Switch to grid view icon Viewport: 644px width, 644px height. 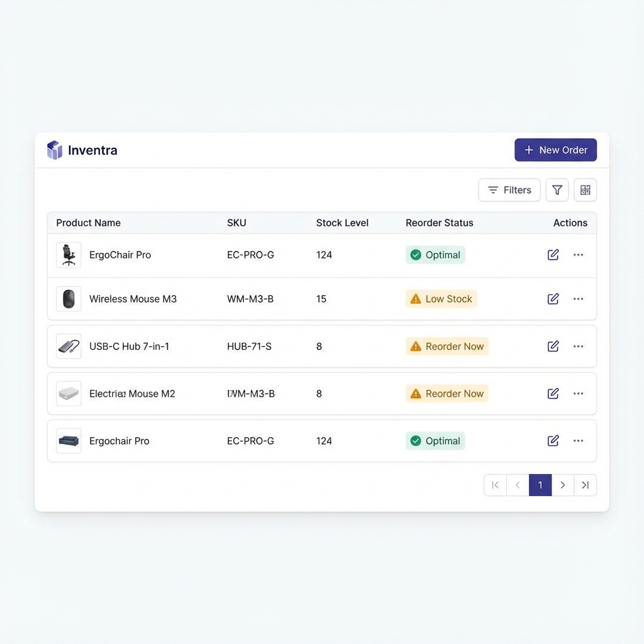pos(586,190)
